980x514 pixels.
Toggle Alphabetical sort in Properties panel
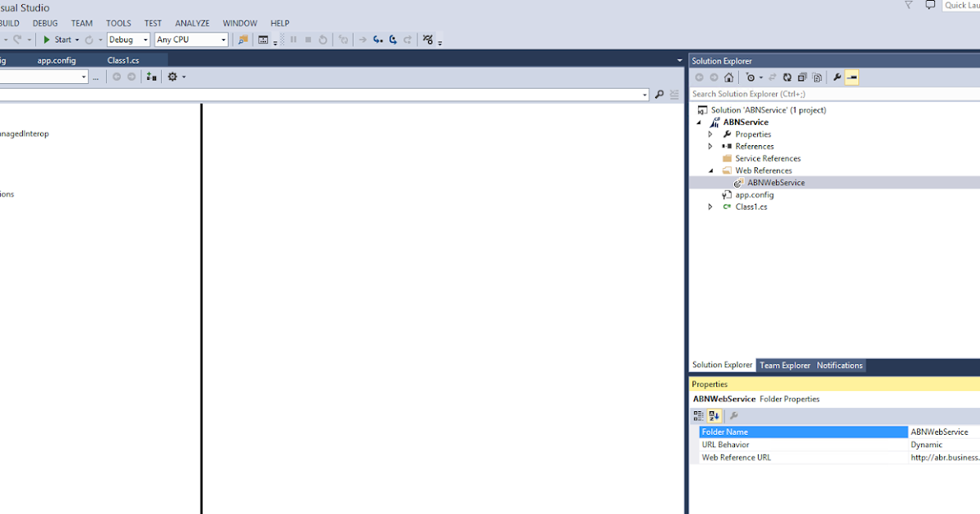pos(713,416)
